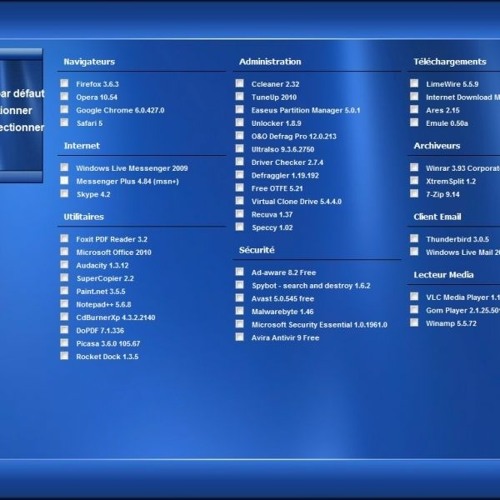
Task: Enable the Recuva 1.37 checkbox
Action: (240, 214)
